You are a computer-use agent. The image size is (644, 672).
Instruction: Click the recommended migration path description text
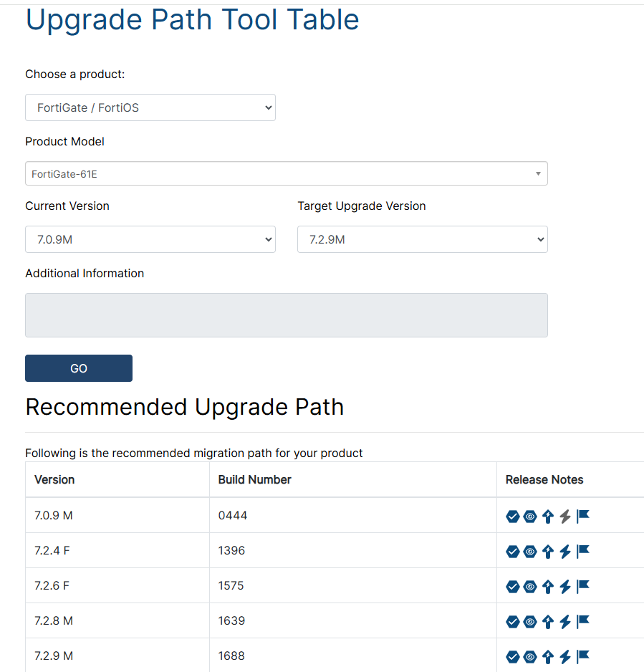tap(193, 453)
